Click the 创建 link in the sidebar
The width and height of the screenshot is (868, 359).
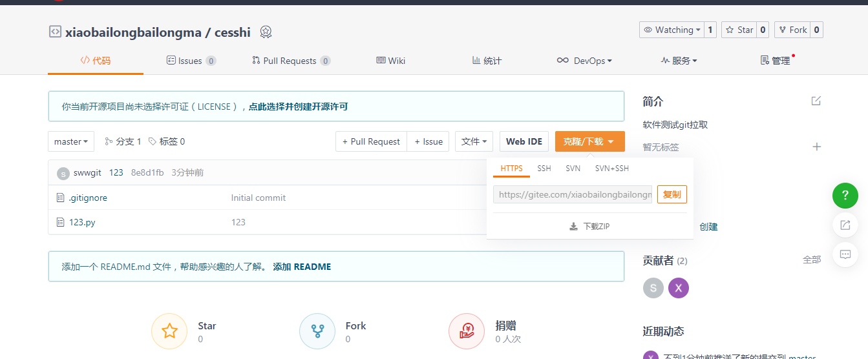tap(708, 227)
